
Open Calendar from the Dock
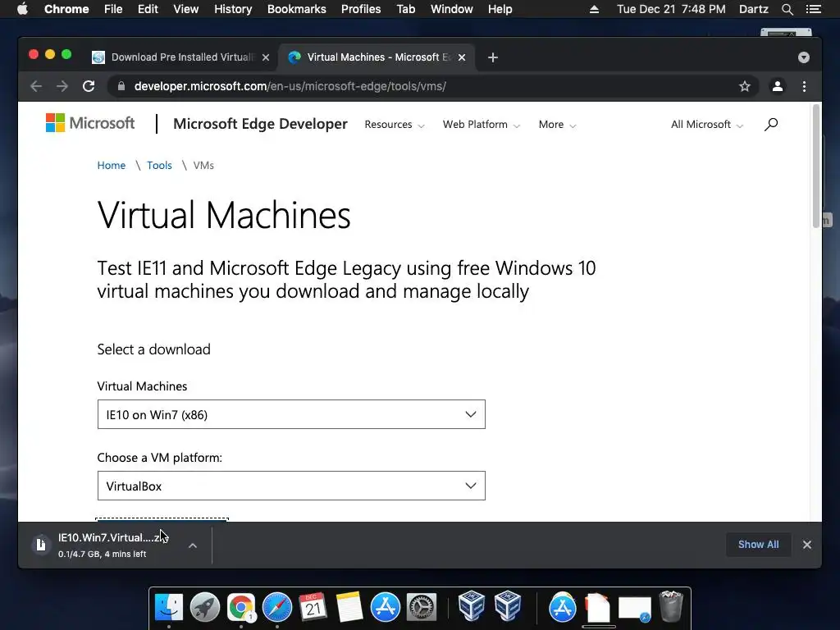pyautogui.click(x=313, y=607)
